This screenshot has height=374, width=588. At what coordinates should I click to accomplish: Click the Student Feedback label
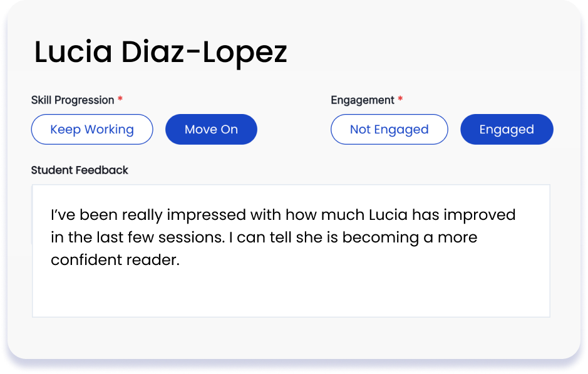tap(80, 170)
